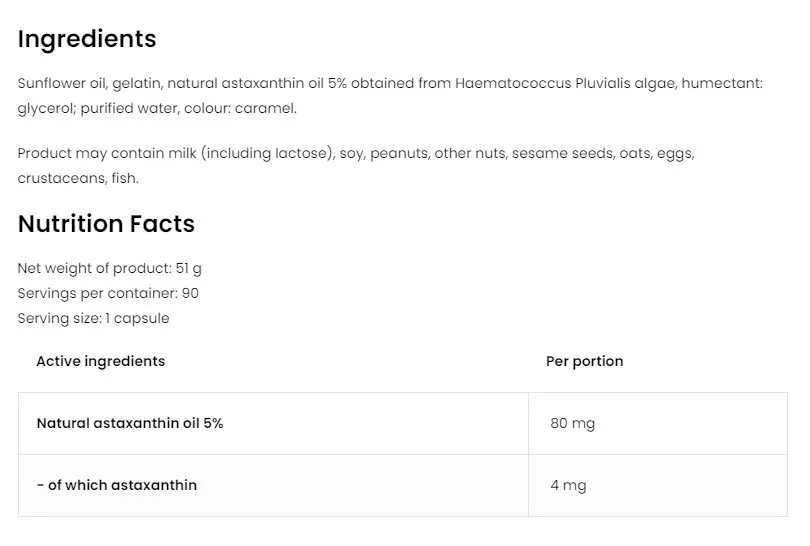The height and width of the screenshot is (546, 810).
Task: Click the "Serving size: 1 capsule" line
Action: click(x=93, y=318)
